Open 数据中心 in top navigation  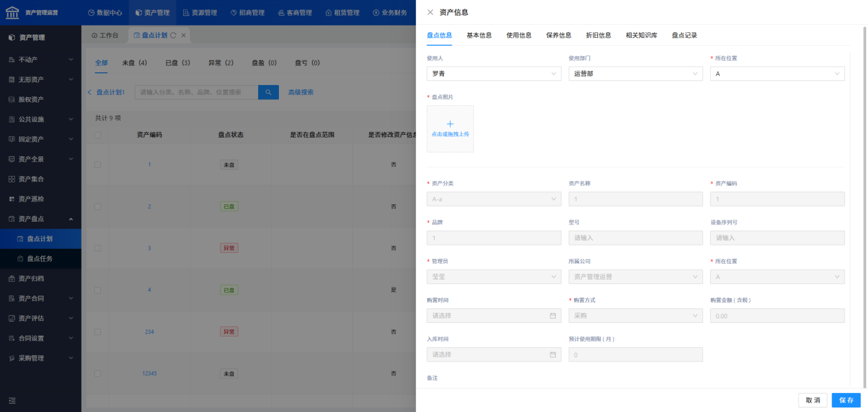105,13
